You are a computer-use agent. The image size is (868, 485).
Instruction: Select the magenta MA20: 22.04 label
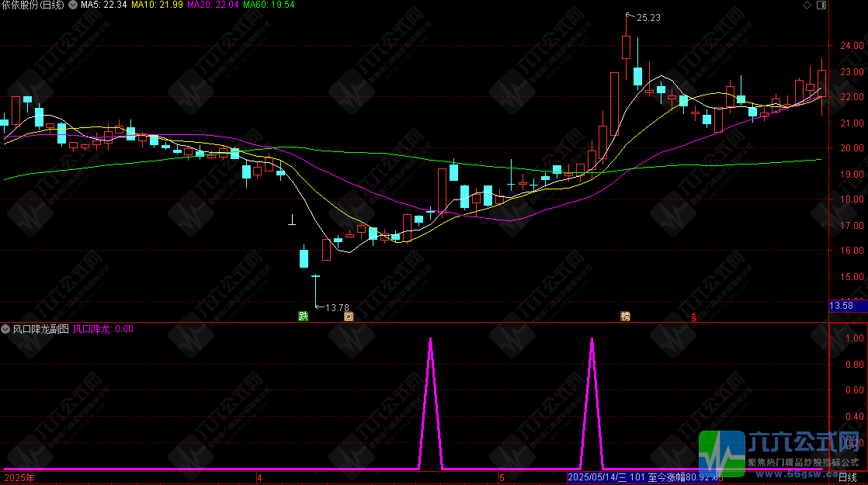213,5
